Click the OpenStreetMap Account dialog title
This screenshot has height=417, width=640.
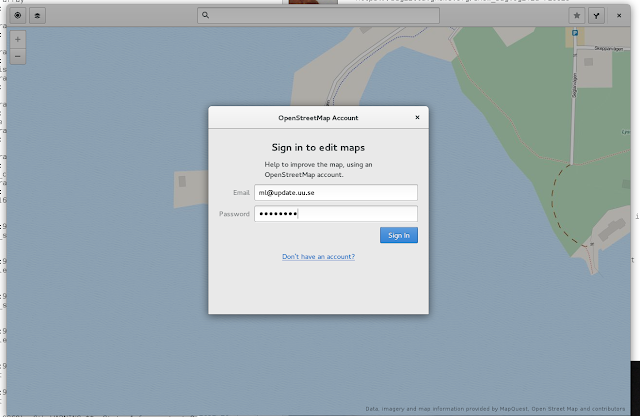click(318, 118)
